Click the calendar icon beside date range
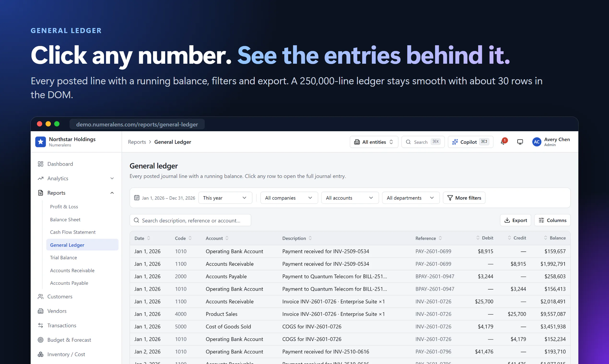The width and height of the screenshot is (609, 364). tap(137, 198)
